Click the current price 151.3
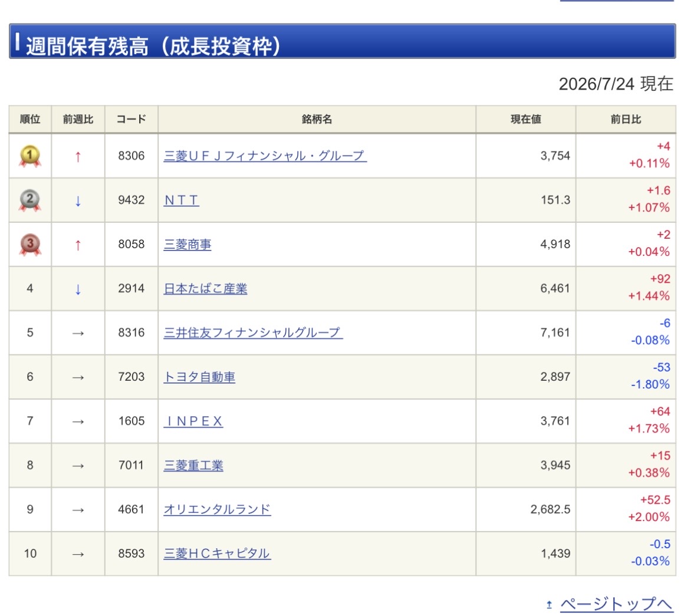Screen dimensions: 690x616 (556, 200)
